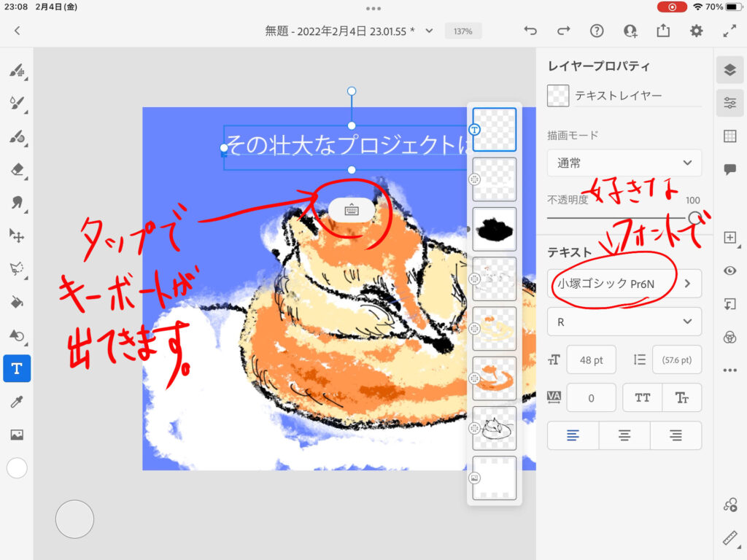This screenshot has height=560, width=747.
Task: Open the blend mode 通常 dropdown
Action: 624,163
